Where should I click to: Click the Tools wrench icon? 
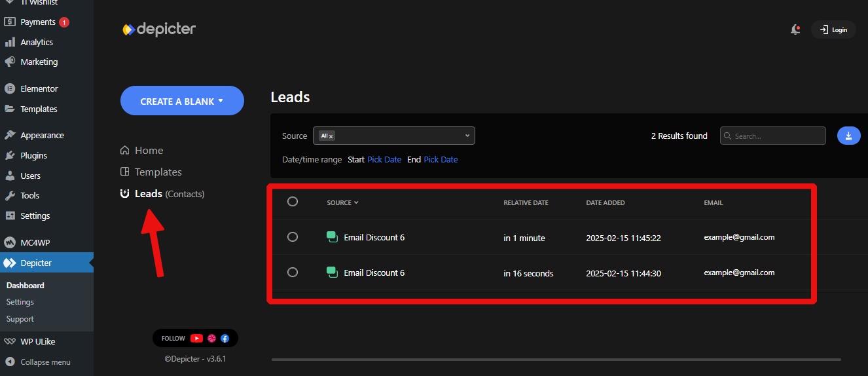point(10,195)
